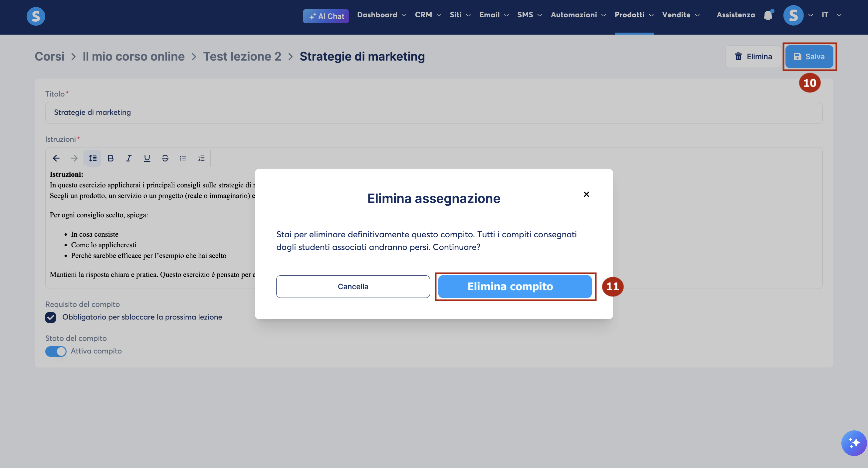Close the Elimina assegnazione dialog
Viewport: 868px width, 468px height.
pos(586,194)
